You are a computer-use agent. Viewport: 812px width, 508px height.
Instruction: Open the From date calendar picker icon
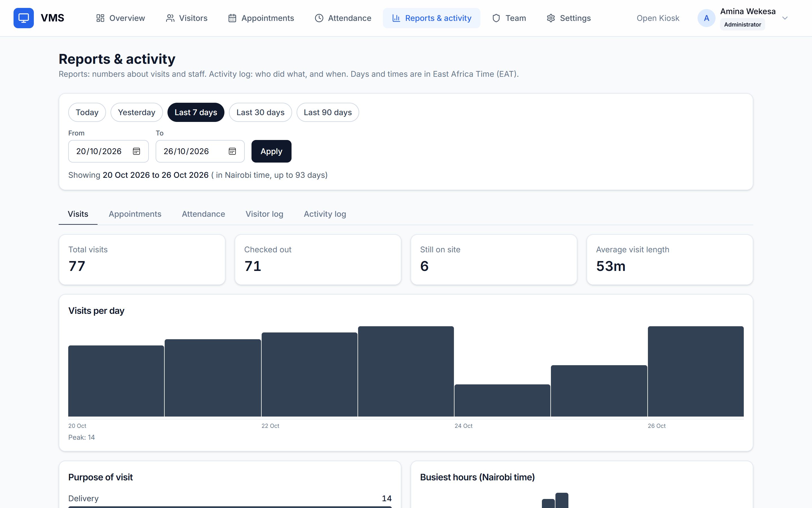136,151
